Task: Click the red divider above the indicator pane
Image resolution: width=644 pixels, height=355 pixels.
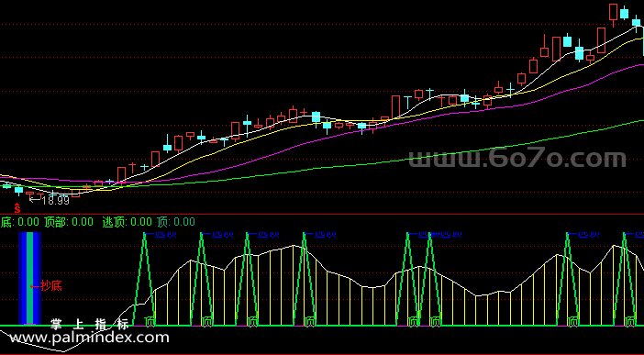Action: (x=322, y=214)
